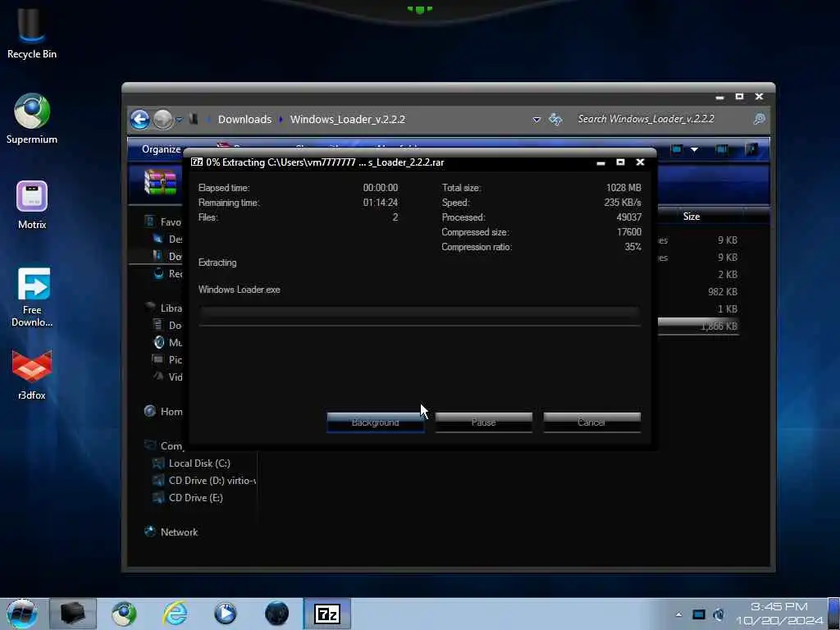The image size is (840, 630).
Task: Refresh the Explorer folder view
Action: click(555, 119)
